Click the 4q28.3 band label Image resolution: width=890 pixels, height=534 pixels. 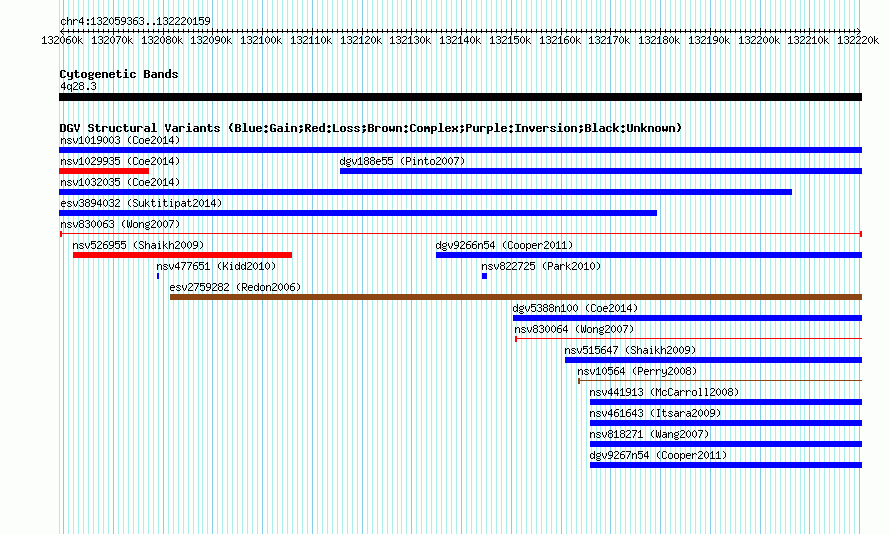click(78, 86)
